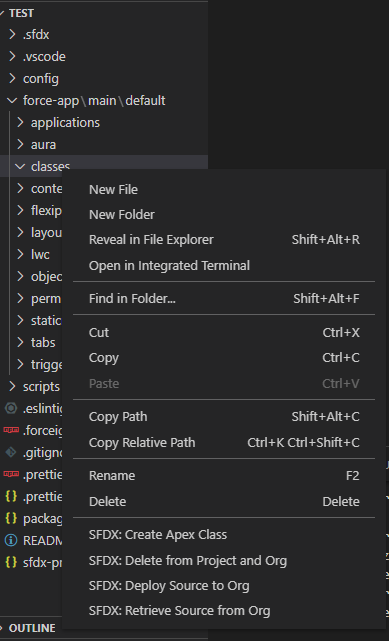Expand the applications folder chevron

click(x=20, y=122)
